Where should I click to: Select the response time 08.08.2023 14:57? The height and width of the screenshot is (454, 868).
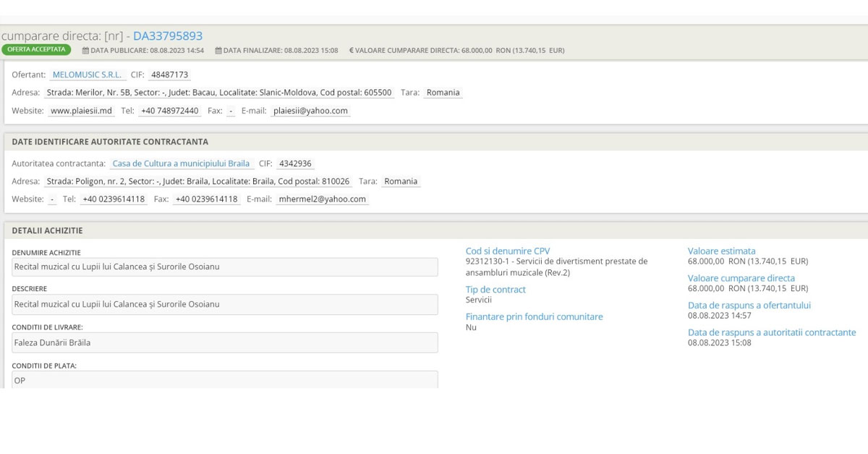[719, 316]
